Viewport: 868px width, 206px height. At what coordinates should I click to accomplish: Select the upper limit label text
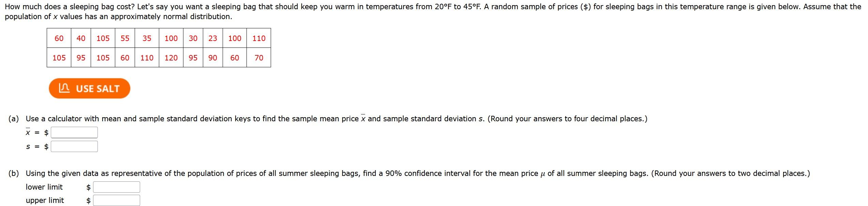[x=45, y=201]
